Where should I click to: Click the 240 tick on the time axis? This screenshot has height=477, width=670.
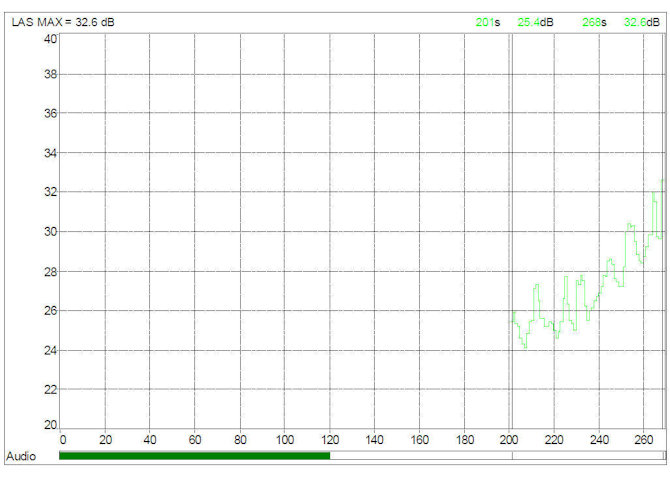click(x=599, y=439)
